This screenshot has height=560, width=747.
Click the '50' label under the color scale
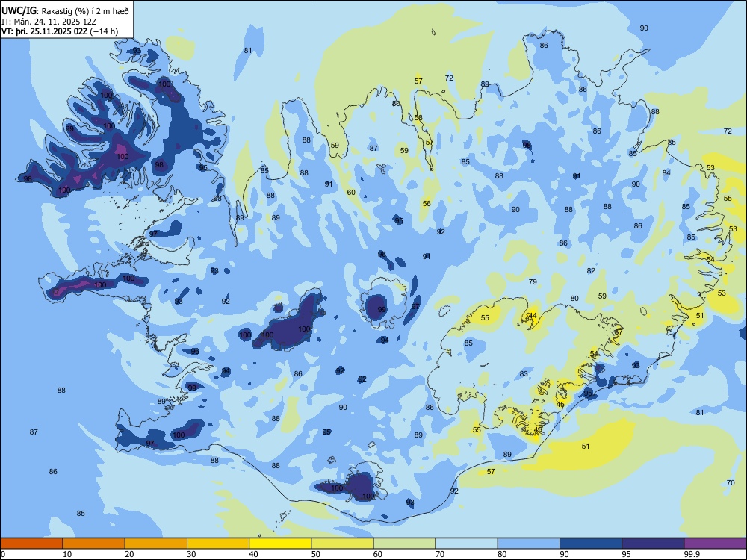316,554
